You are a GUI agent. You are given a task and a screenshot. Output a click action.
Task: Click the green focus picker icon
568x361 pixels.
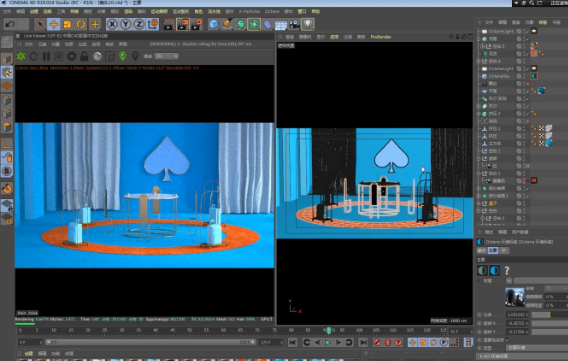coord(122,56)
